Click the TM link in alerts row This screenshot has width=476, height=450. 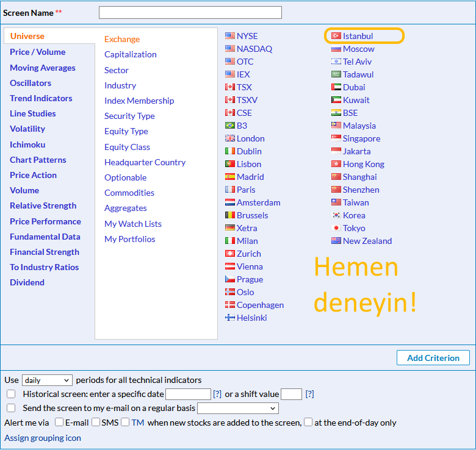(x=138, y=423)
